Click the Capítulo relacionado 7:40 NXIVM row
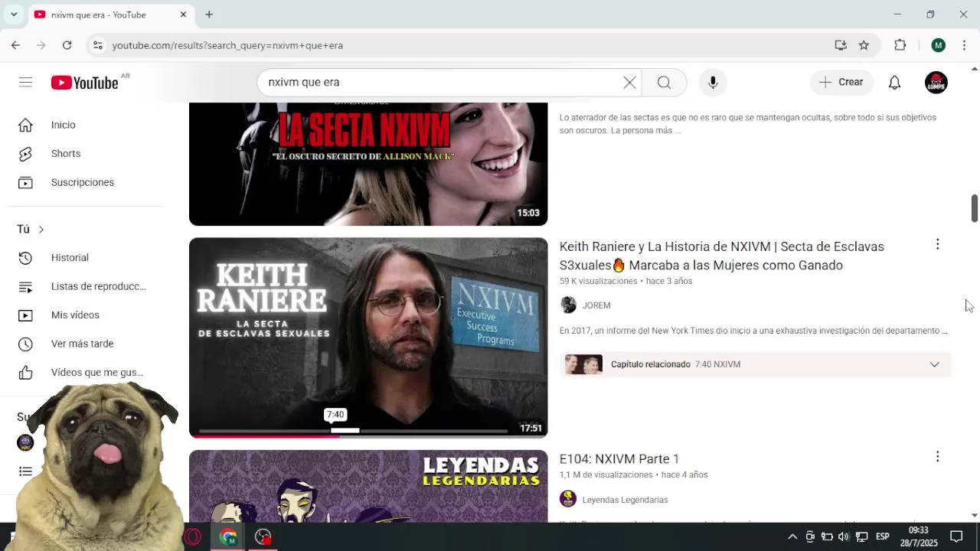The width and height of the screenshot is (980, 551). 755,364
